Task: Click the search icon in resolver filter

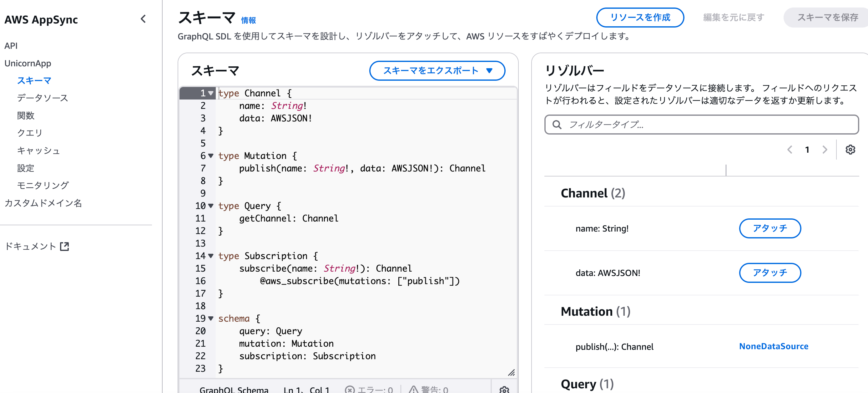Action: point(557,125)
